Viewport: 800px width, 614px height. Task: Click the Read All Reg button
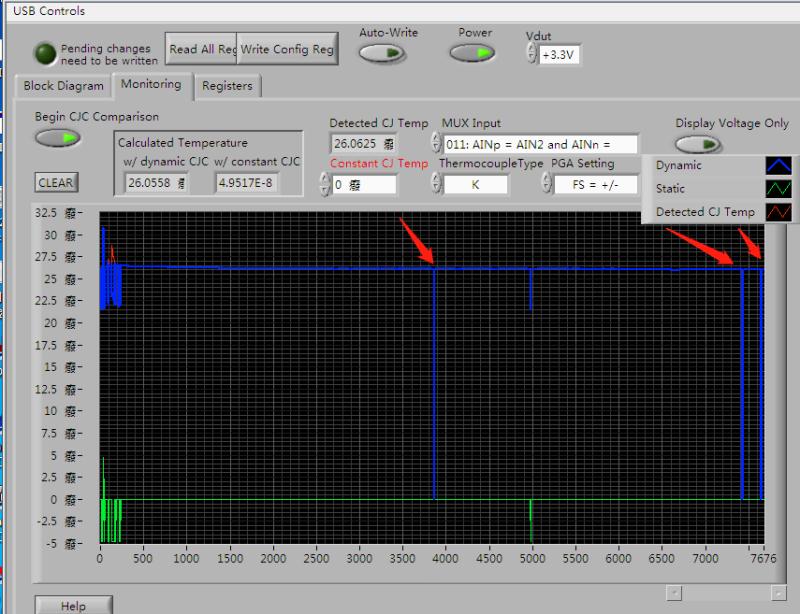[201, 49]
